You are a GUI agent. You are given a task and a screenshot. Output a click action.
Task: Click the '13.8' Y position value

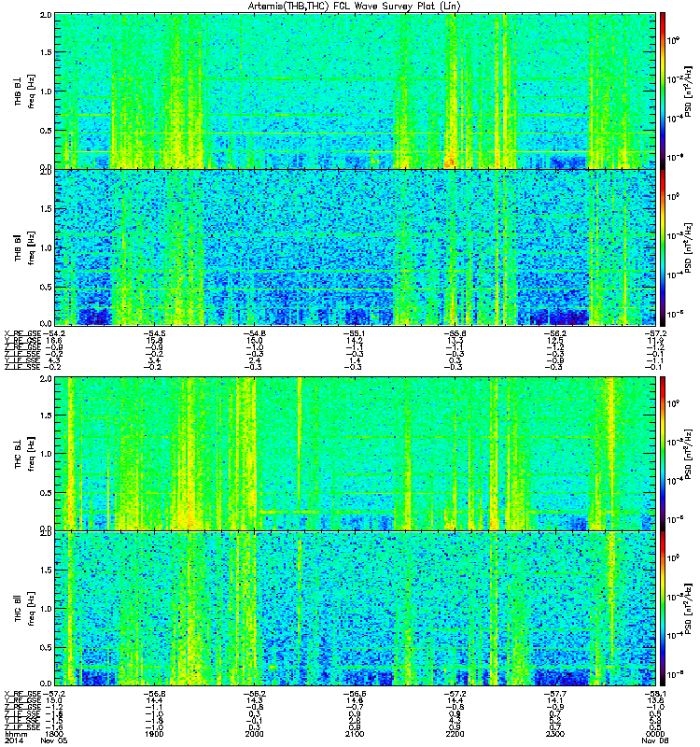pos(655,700)
